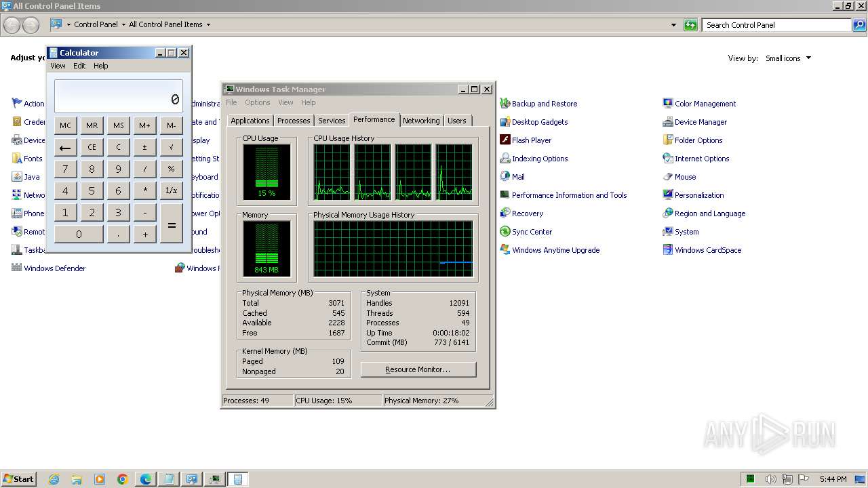Open Calculator View menu
Viewport: 868px width, 488px height.
pos(58,66)
